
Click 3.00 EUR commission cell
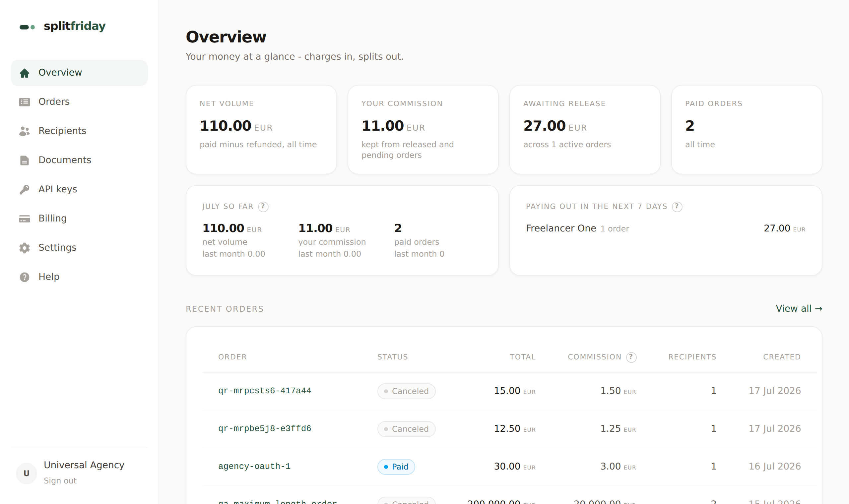click(x=618, y=466)
